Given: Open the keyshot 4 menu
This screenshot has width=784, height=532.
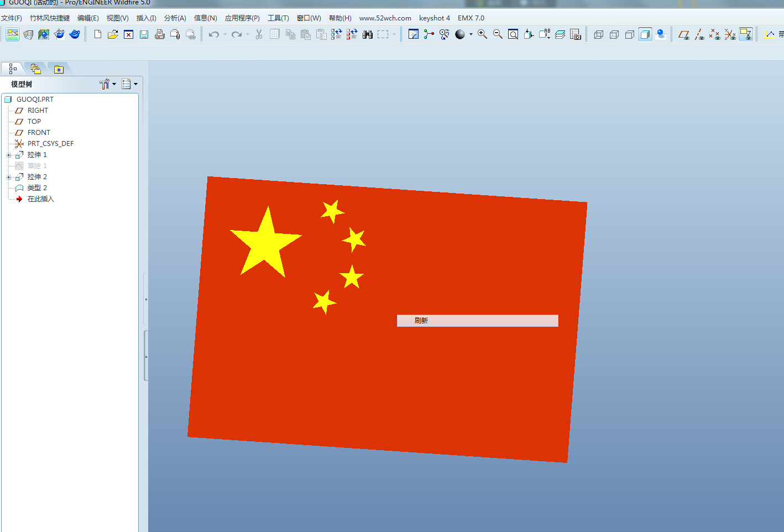Looking at the screenshot, I should point(435,18).
